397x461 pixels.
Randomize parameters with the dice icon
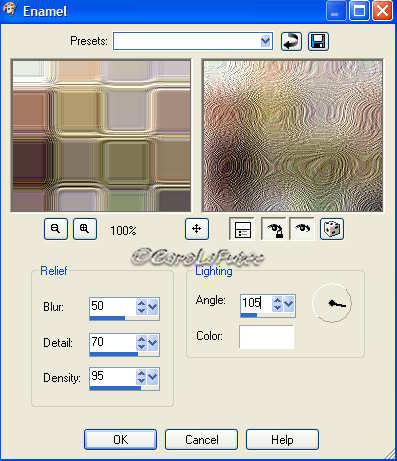coord(332,229)
